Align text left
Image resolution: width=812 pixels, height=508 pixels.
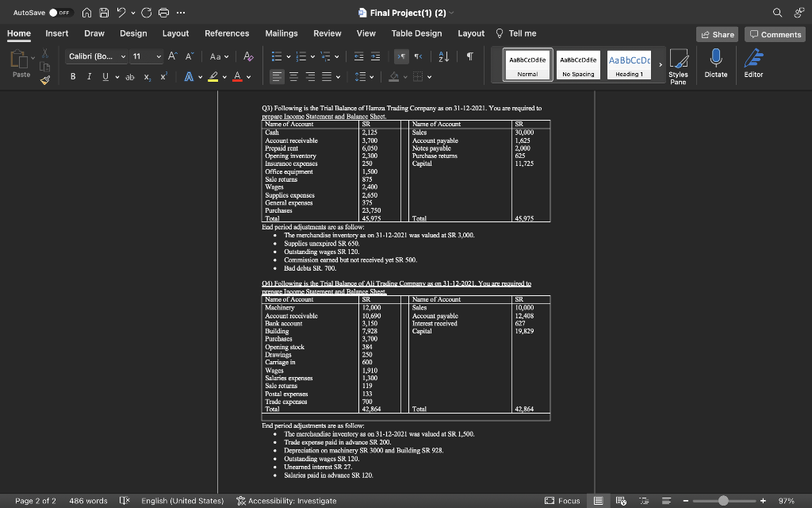pos(277,77)
